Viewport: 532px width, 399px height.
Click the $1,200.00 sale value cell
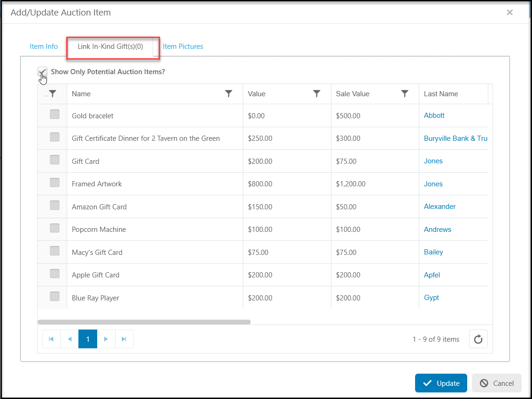(375, 184)
